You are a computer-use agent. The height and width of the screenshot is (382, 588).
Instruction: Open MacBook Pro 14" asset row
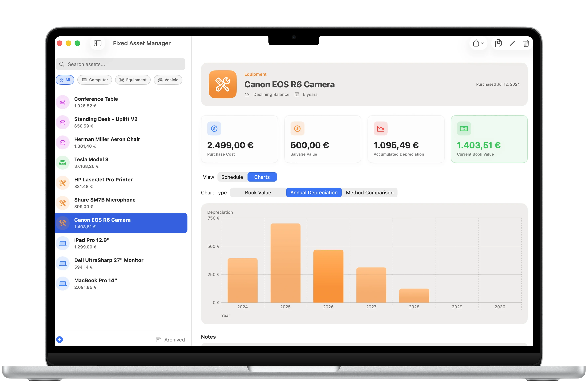click(x=121, y=284)
